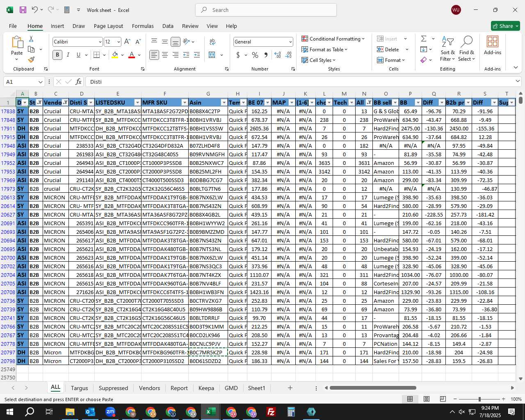Click the Increase Decimal icon
525x420 pixels.
pyautogui.click(x=278, y=55)
